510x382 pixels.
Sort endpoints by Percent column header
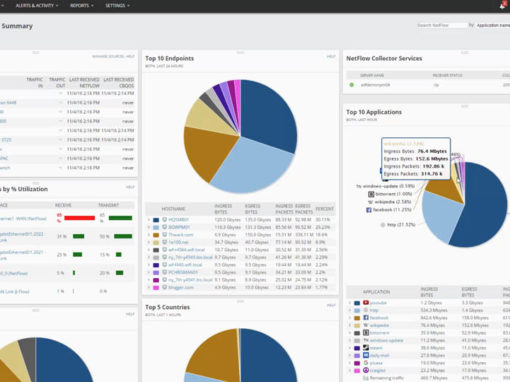click(x=324, y=209)
